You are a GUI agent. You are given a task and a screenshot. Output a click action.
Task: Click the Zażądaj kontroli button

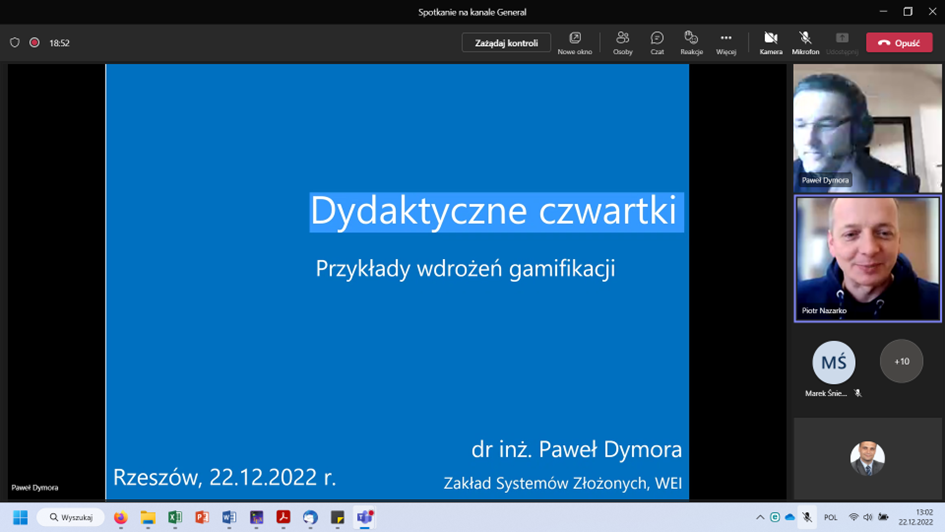[x=506, y=43]
